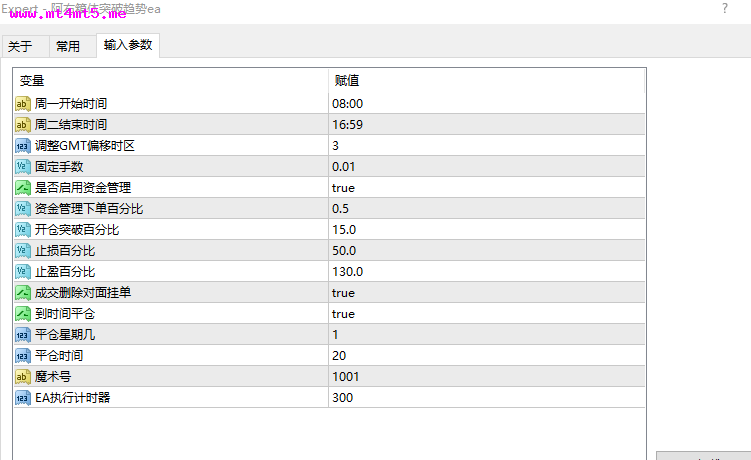Click the boolean icon beside 成交删除对面挂单
This screenshot has height=460, width=751.
click(x=23, y=292)
